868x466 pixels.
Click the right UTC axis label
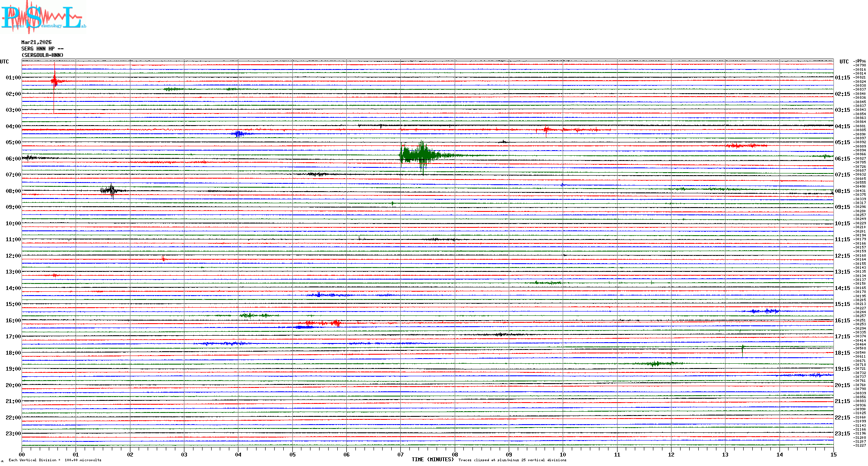click(x=844, y=62)
